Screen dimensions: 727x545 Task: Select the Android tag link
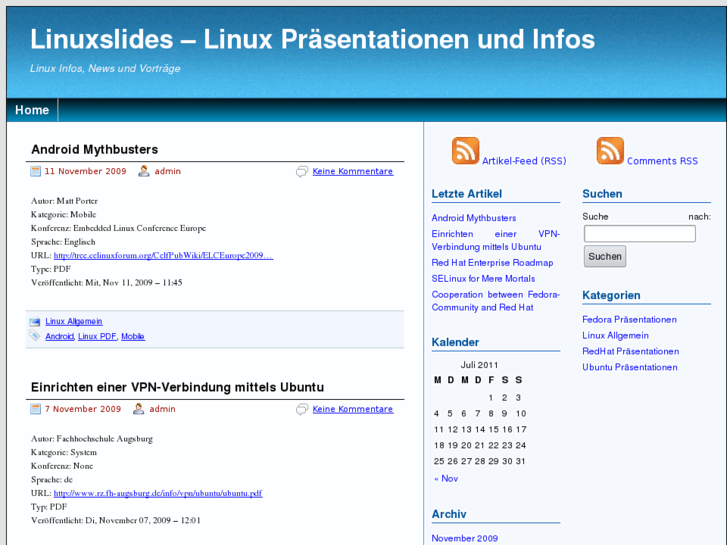59,336
